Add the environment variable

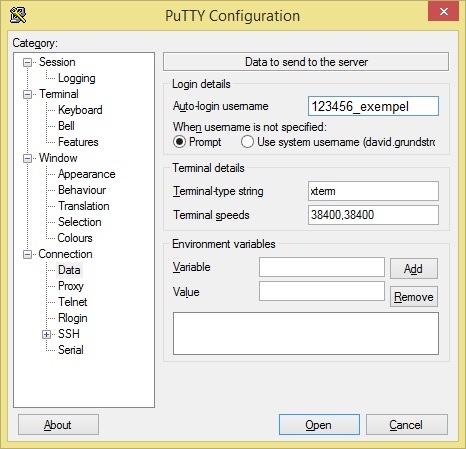click(414, 268)
